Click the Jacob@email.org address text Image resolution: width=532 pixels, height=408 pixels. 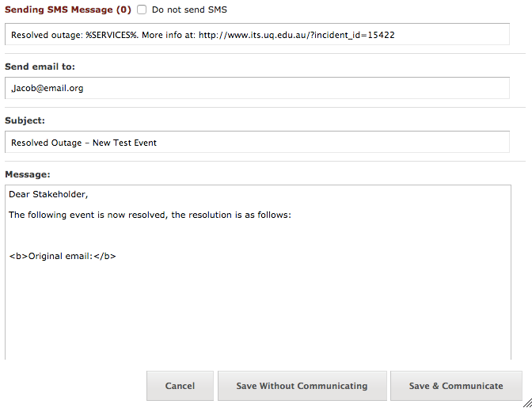pos(47,88)
